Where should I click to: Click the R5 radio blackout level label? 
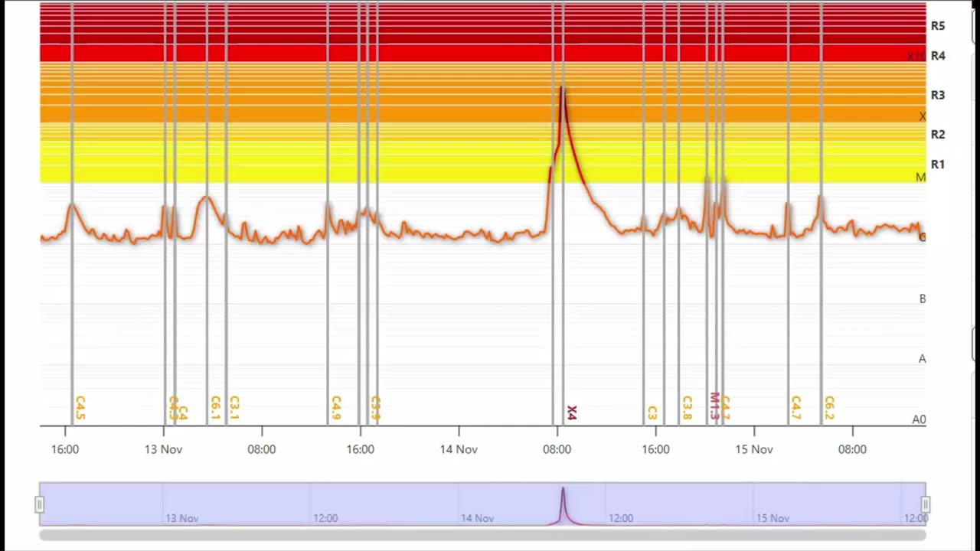[938, 26]
